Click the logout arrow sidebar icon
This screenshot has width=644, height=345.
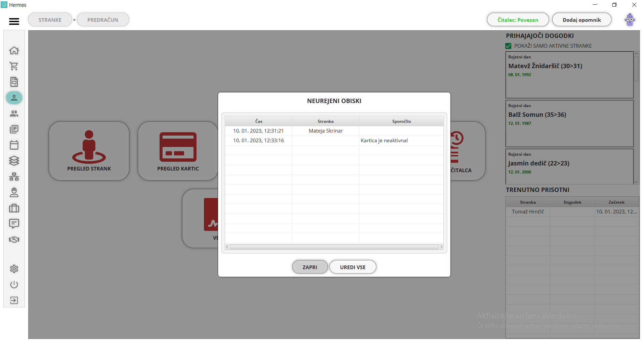[x=14, y=300]
